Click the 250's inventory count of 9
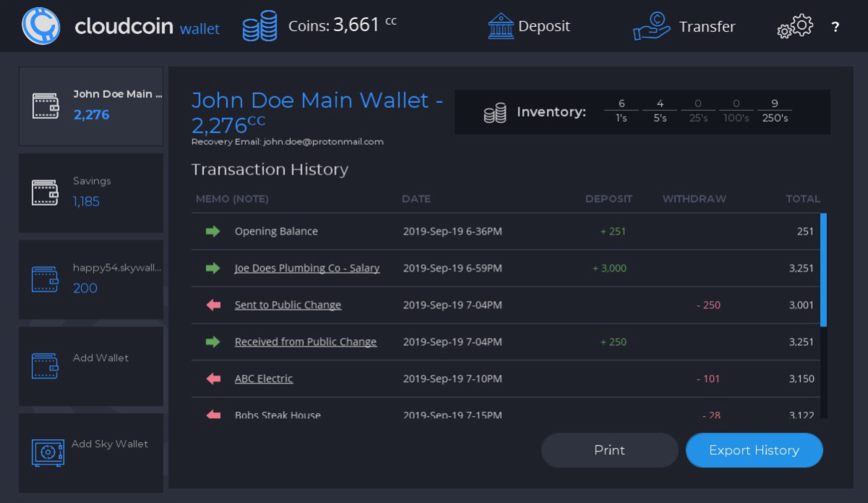868x503 pixels. pos(775,103)
